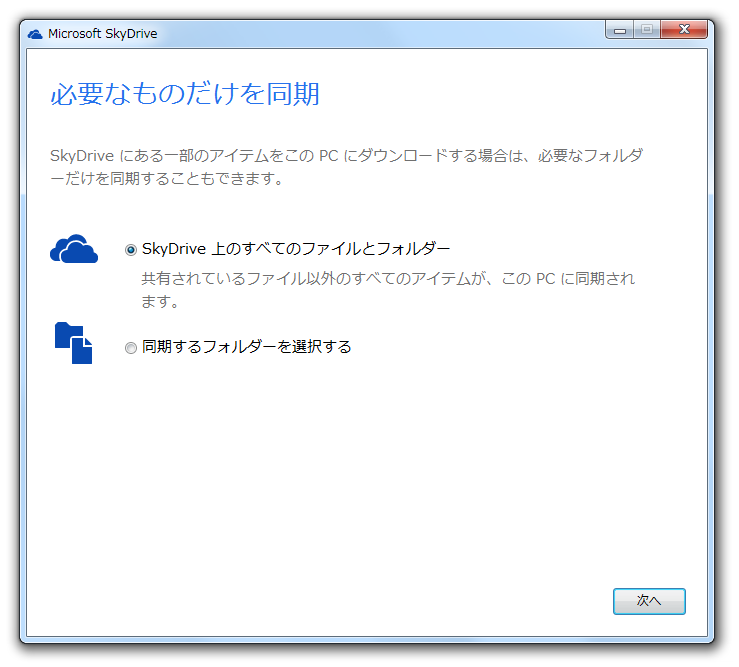This screenshot has height=667, width=739.
Task: Click description text starting '共有されているファイル以外'
Action: [388, 289]
